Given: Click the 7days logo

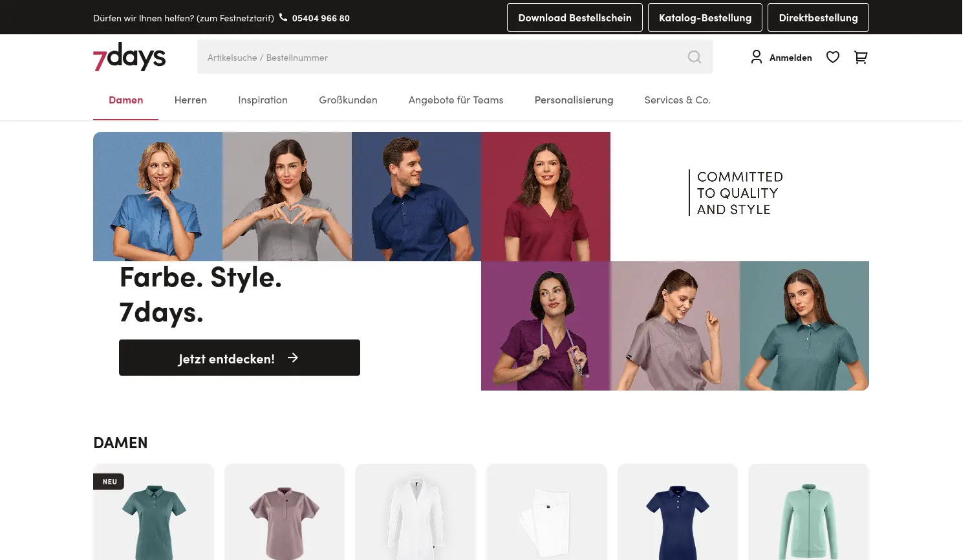Looking at the screenshot, I should tap(129, 57).
